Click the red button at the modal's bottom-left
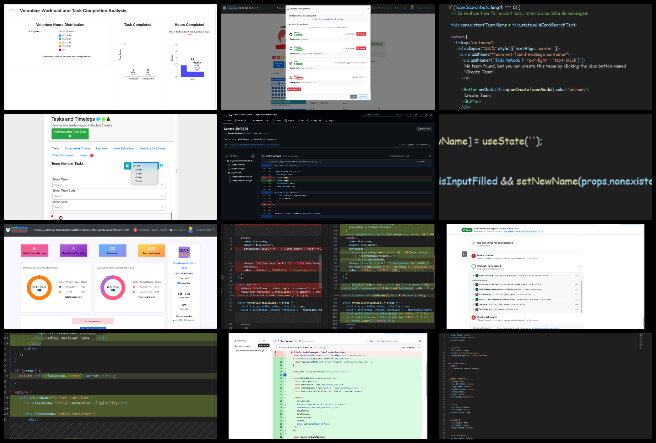Image resolution: width=656 pixels, height=443 pixels. (x=294, y=89)
